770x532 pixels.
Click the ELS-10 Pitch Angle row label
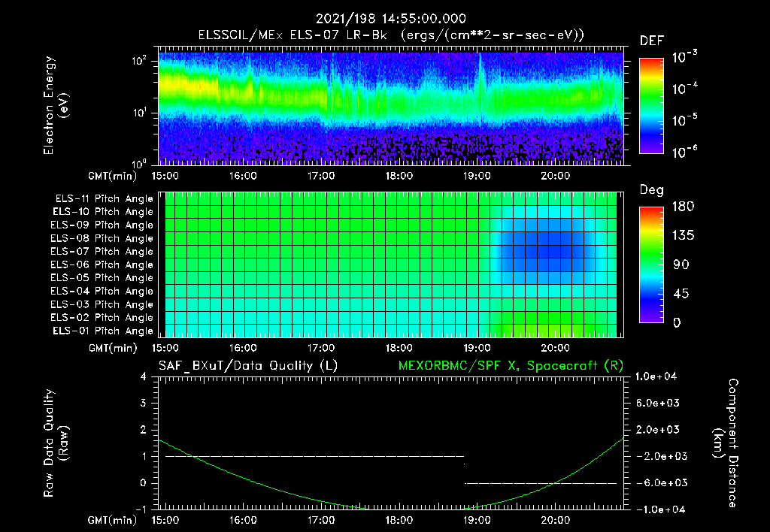click(x=103, y=212)
